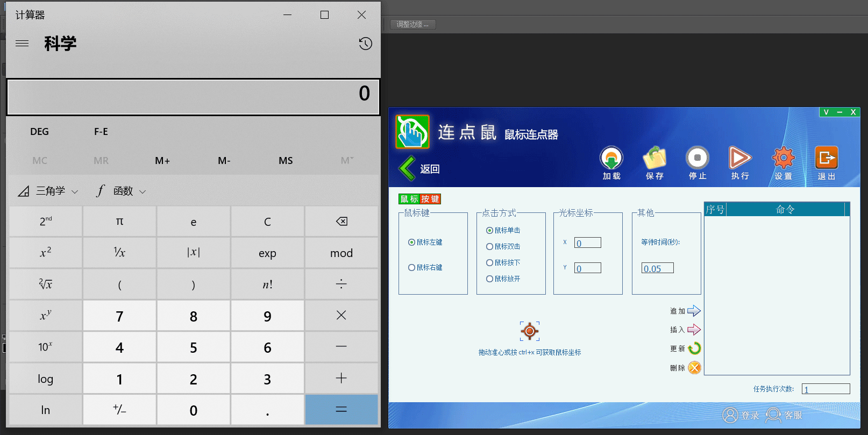The height and width of the screenshot is (435, 868).
Task: Click M- memory subtract button
Action: point(224,161)
